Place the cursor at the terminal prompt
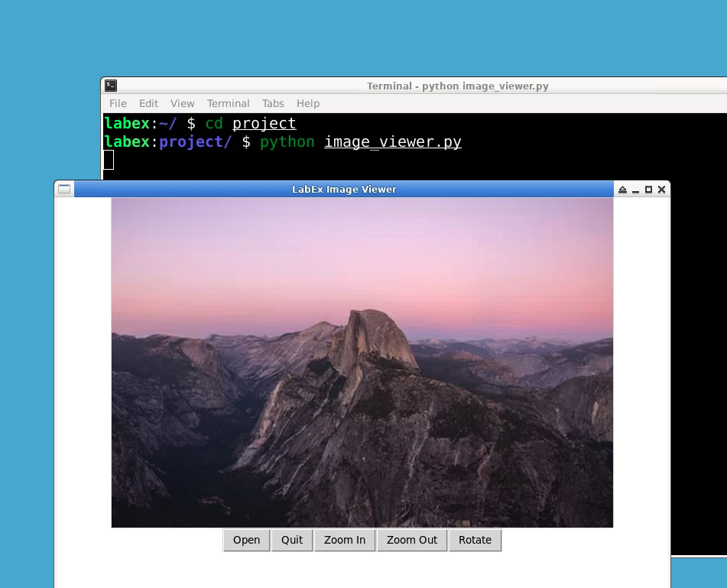Image resolution: width=727 pixels, height=588 pixels. (109, 160)
